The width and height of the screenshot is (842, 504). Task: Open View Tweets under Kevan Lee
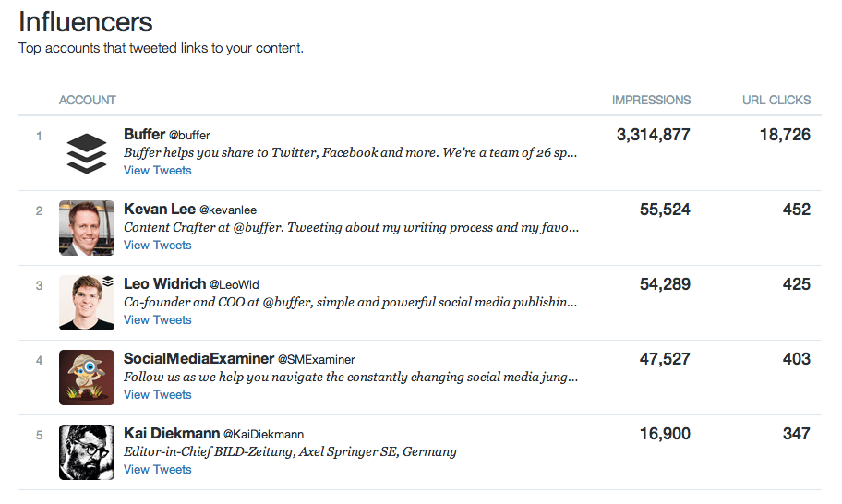pos(157,245)
